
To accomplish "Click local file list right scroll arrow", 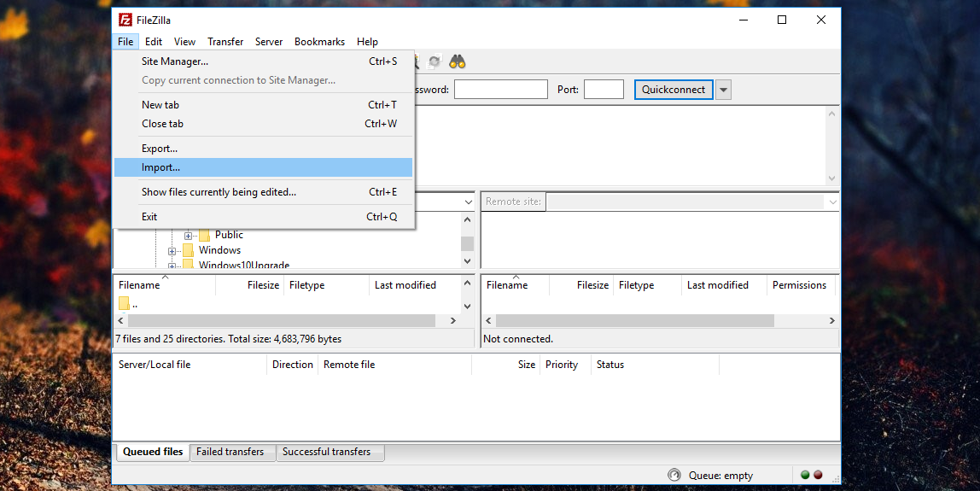I will tap(454, 320).
